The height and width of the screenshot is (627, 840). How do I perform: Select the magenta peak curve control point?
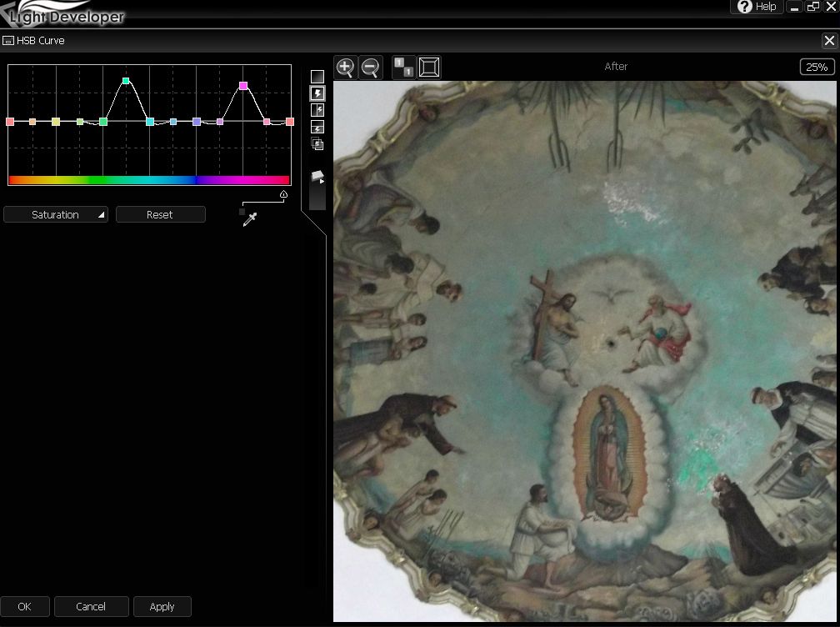point(243,86)
